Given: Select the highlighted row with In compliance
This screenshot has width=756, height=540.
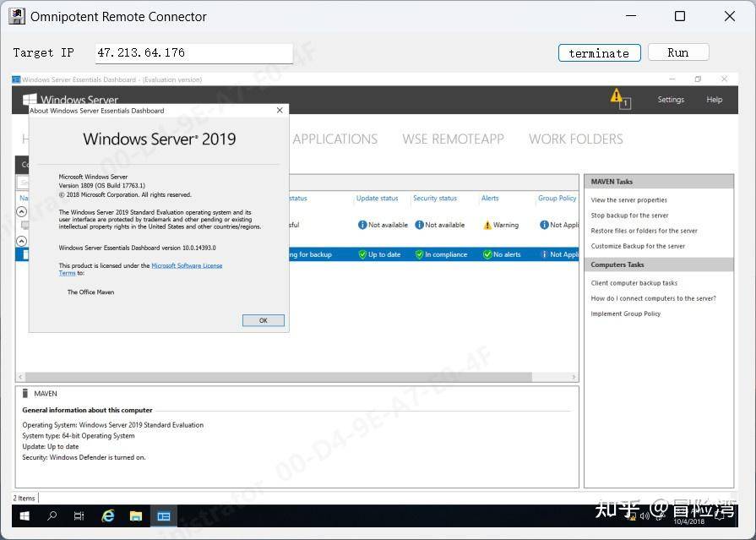Looking at the screenshot, I should (297, 254).
